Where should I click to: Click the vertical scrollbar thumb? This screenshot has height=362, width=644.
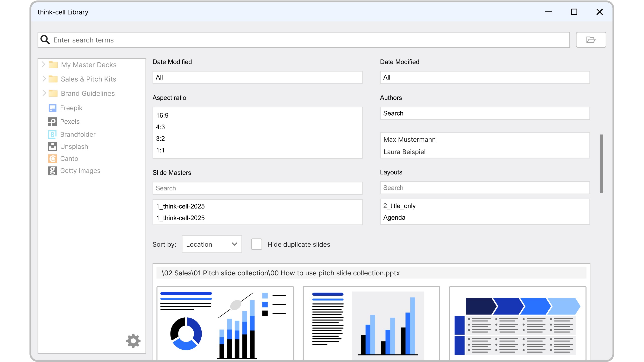601,163
